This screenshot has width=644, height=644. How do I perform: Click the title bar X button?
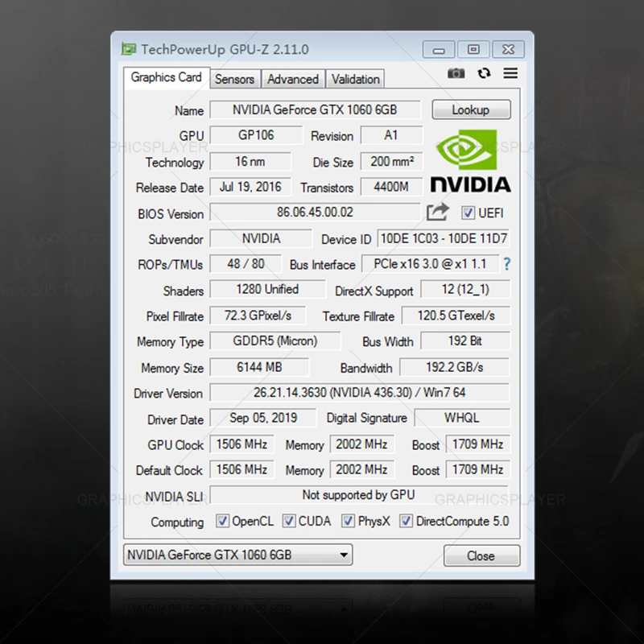(509, 50)
